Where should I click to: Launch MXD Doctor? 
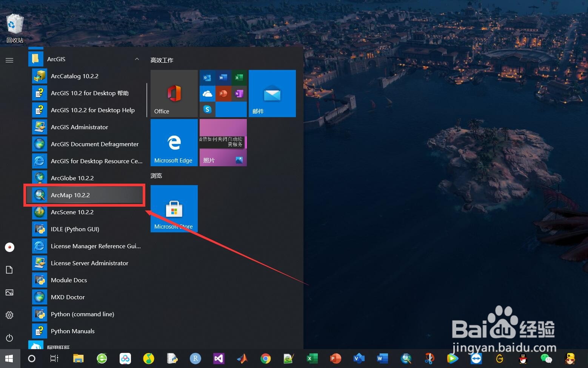[x=86, y=297]
